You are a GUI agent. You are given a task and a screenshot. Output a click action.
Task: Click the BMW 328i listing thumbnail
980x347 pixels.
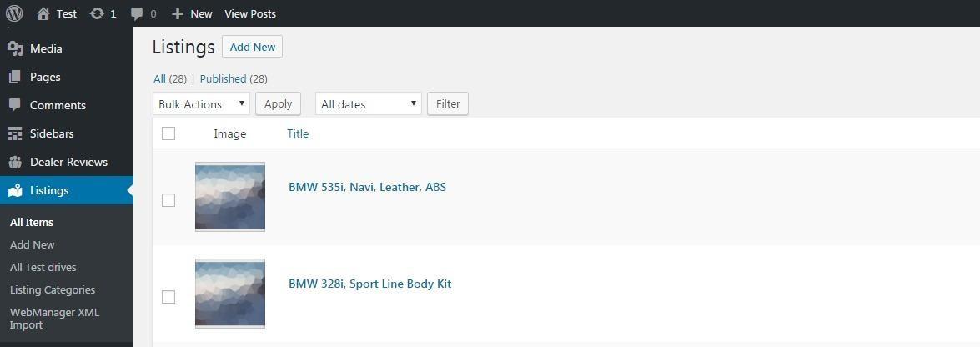click(230, 294)
